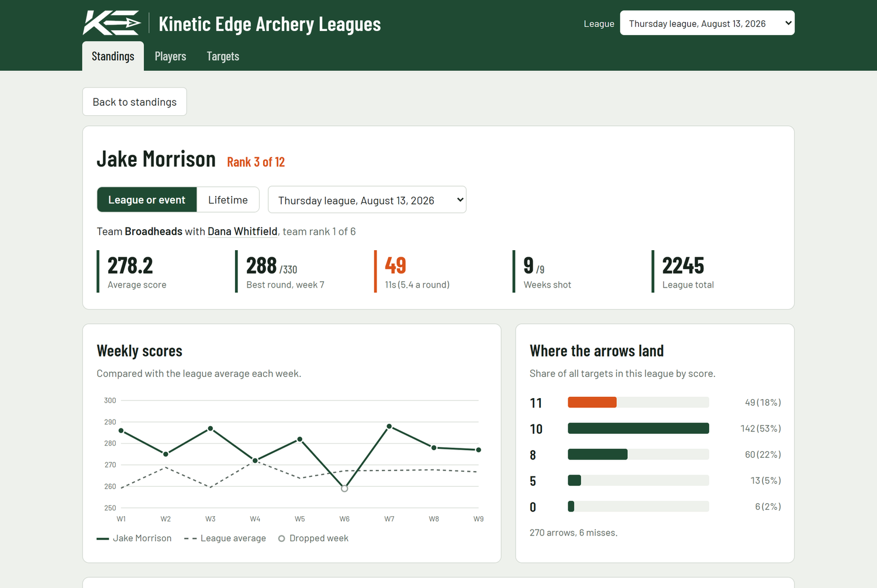Click the '60 (22%)' count

[x=763, y=454]
